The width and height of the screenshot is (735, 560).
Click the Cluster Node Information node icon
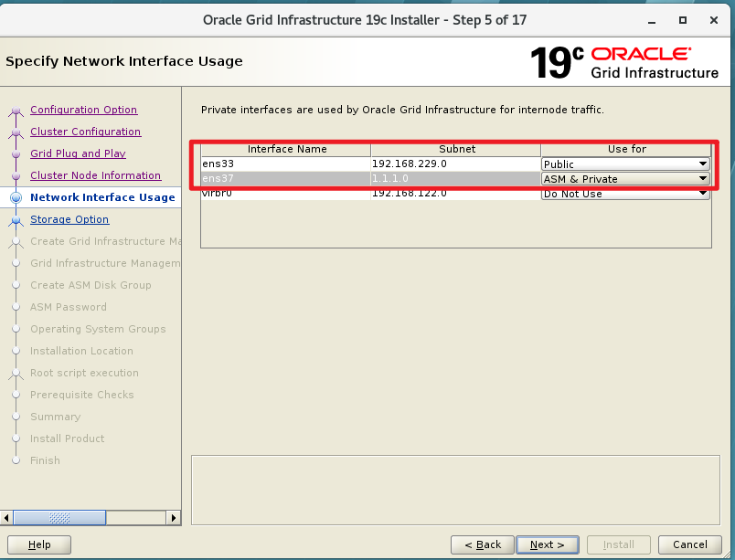click(x=16, y=176)
